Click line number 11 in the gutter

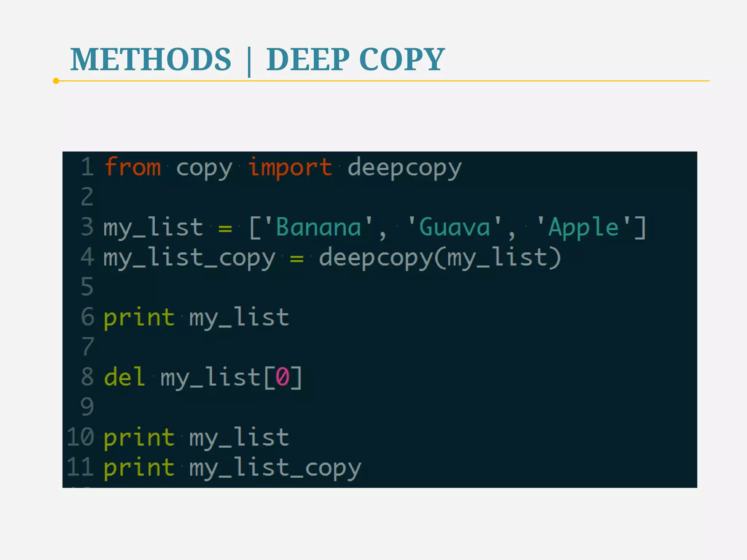click(80, 467)
